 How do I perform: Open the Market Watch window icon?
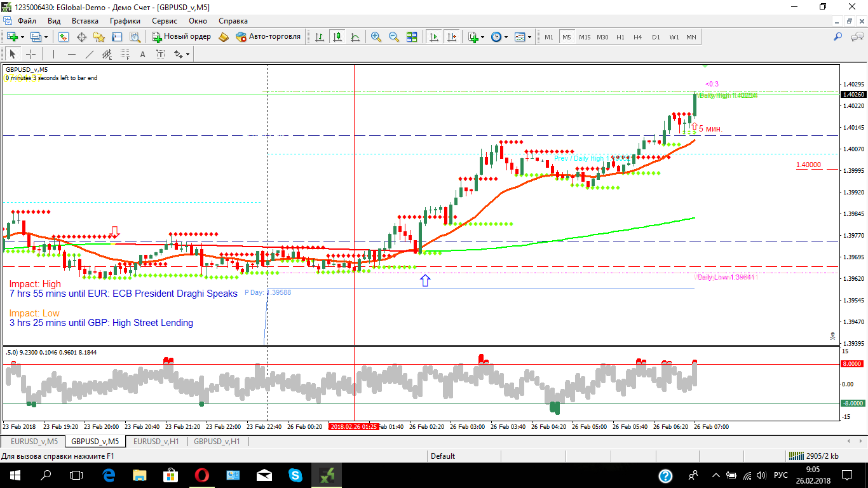pos(64,37)
